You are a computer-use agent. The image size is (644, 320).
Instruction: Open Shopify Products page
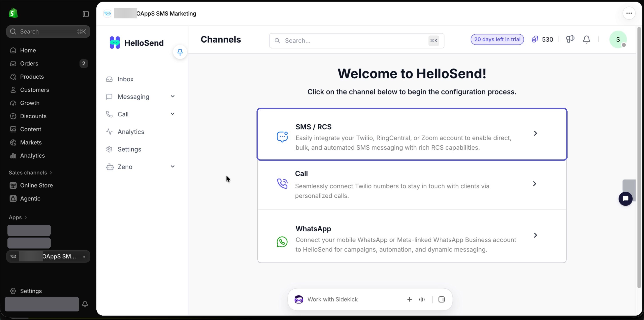[48, 77]
